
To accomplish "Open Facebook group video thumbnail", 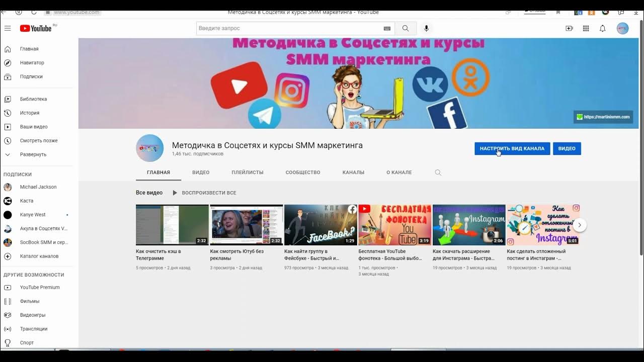I will pyautogui.click(x=320, y=225).
